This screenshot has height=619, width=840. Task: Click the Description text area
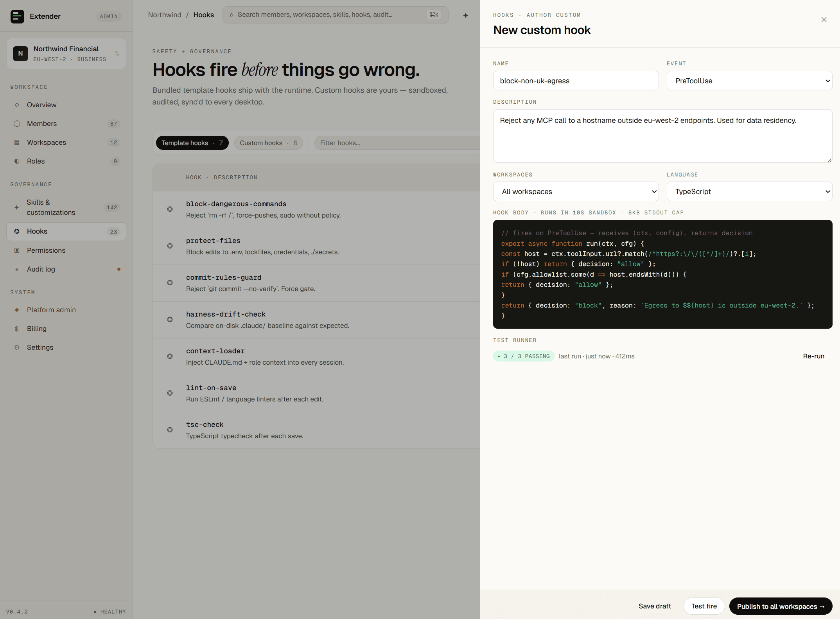coord(662,136)
